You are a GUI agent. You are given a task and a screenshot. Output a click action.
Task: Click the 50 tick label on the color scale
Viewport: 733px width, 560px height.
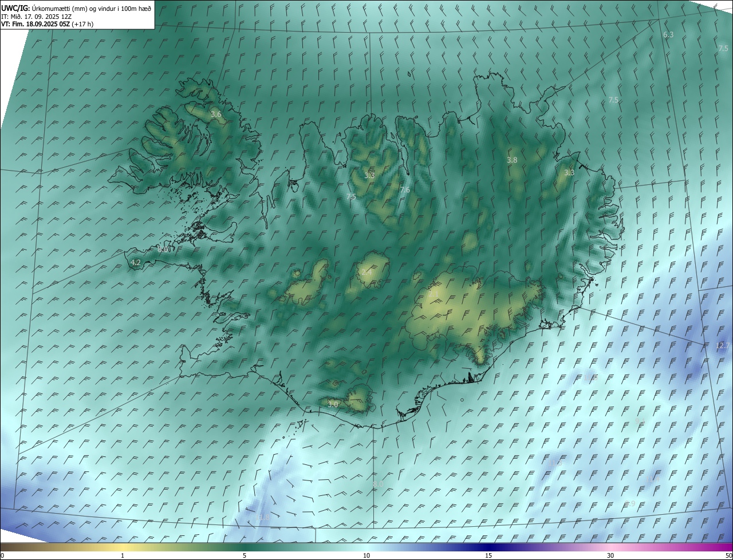728,555
